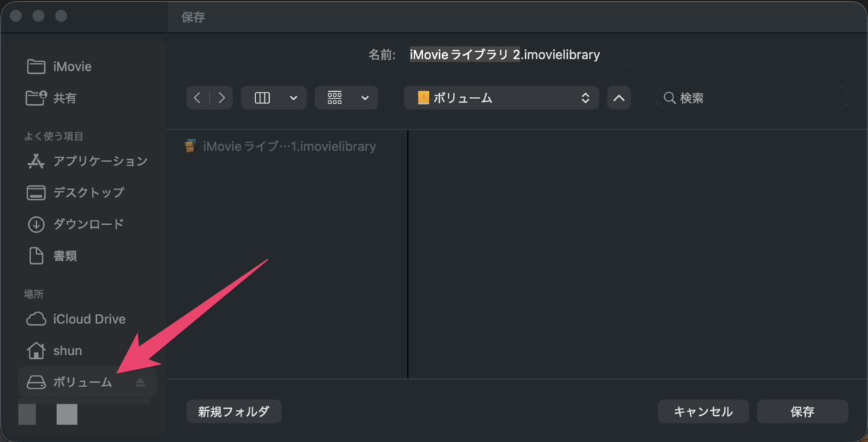This screenshot has width=868, height=442.
Task: Open view mode dropdown arrow
Action: [x=293, y=98]
